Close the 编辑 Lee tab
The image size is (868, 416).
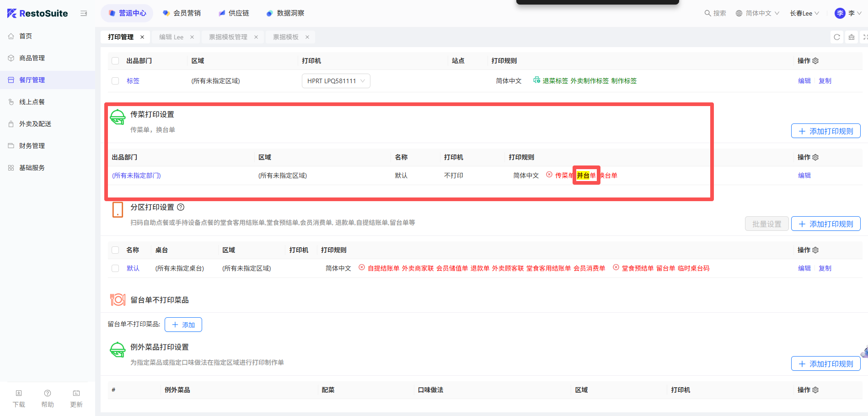pyautogui.click(x=192, y=37)
